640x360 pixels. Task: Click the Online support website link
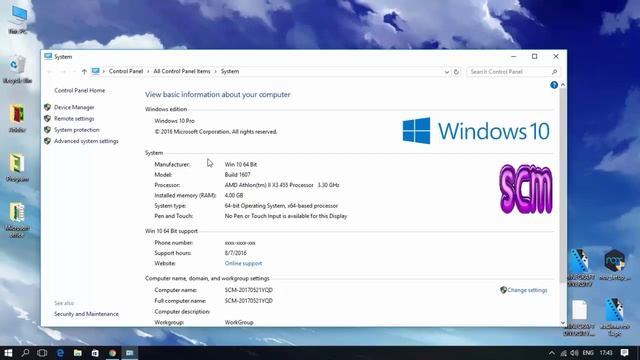click(243, 264)
